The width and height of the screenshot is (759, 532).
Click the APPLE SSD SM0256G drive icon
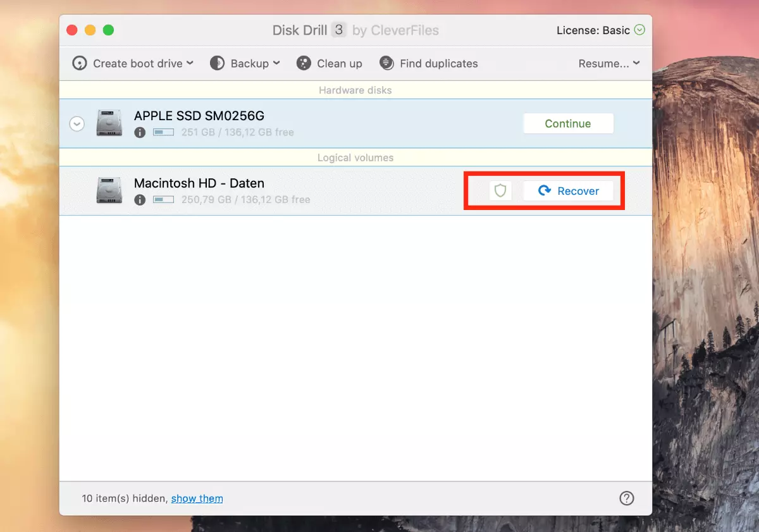tap(109, 123)
